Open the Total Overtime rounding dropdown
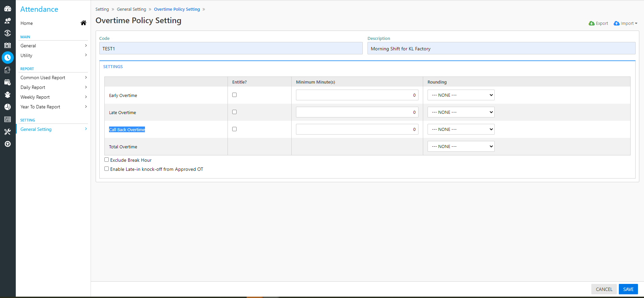 click(461, 146)
